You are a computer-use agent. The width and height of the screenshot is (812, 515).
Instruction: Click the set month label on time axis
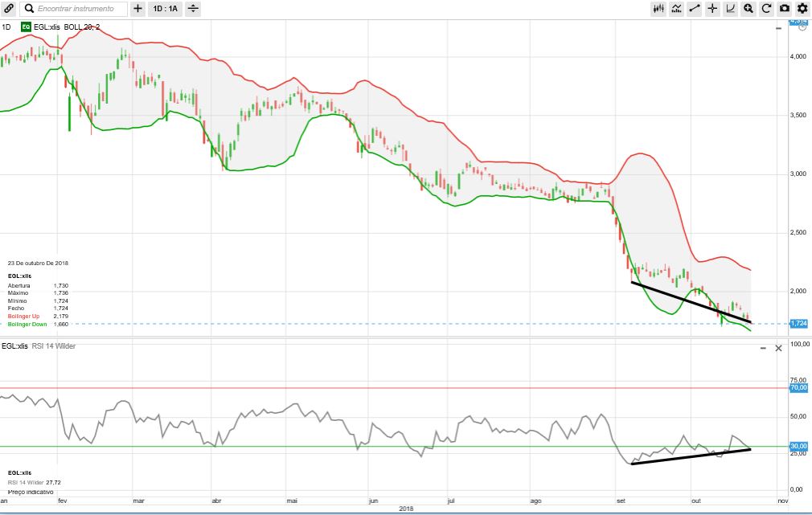(x=621, y=501)
